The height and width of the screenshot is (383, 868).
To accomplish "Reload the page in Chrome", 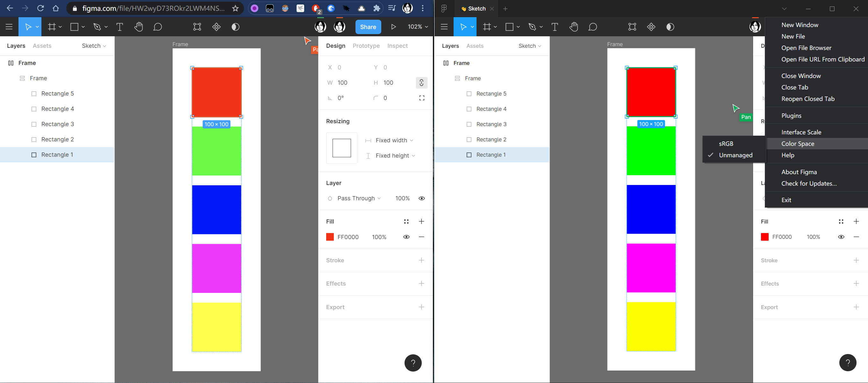I will tap(40, 8).
